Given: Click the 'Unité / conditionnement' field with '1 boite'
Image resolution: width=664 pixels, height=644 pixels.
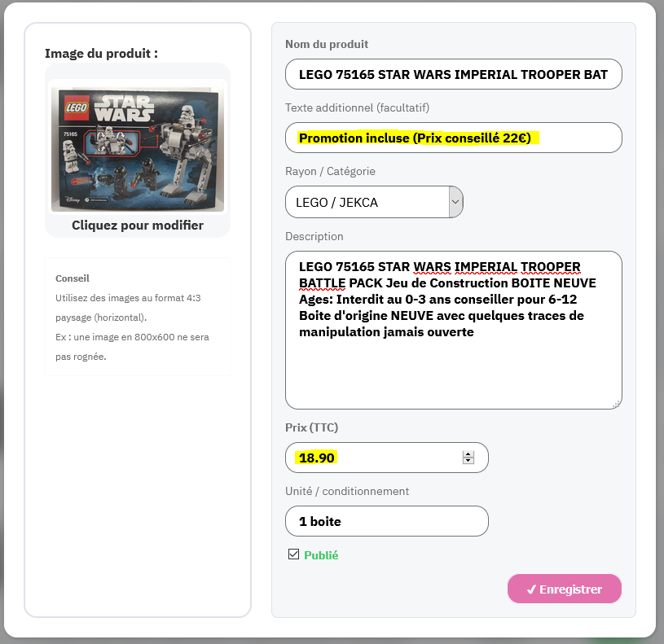Looking at the screenshot, I should (x=387, y=521).
